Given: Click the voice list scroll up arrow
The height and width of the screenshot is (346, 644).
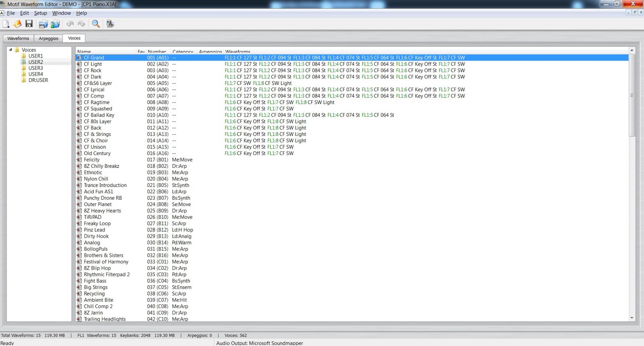Looking at the screenshot, I should [x=632, y=50].
